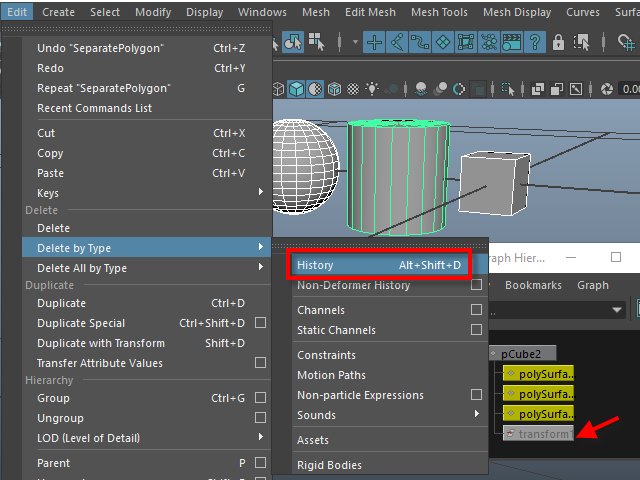Viewport: 640px width, 480px height.
Task: Open Transfer Attribute Values option box
Action: 260,362
